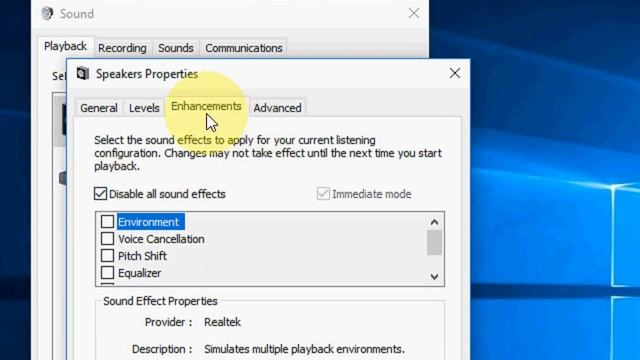Click the description Simulates multiple playback environments

[x=304, y=349]
